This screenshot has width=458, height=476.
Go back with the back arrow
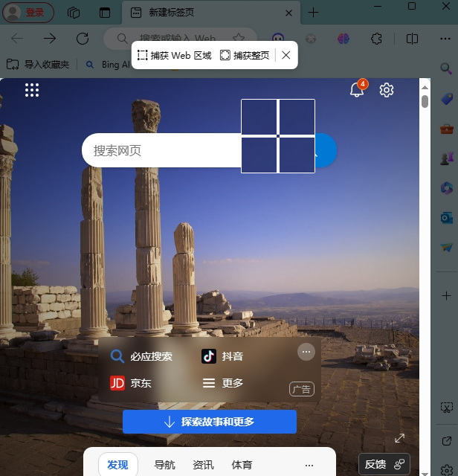coord(17,39)
